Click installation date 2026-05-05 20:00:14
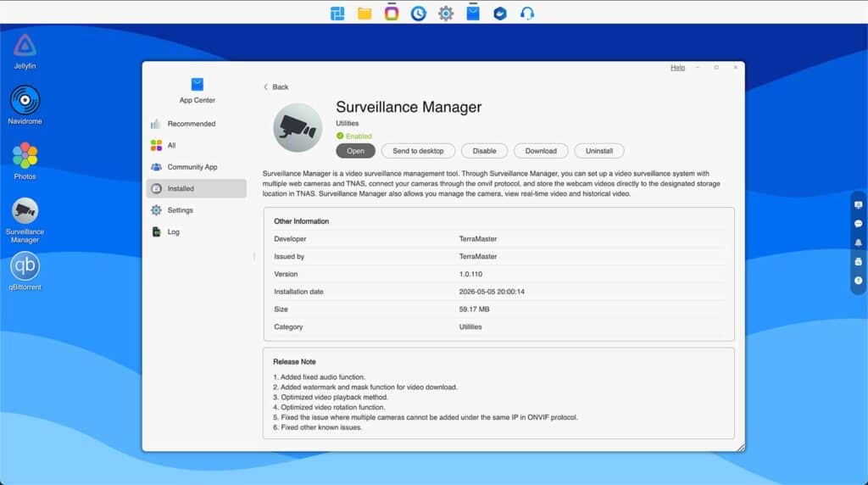The width and height of the screenshot is (868, 485). pos(492,292)
